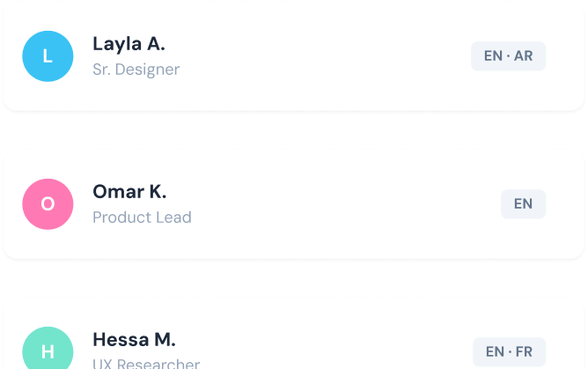Click Omar's pink O avatar
This screenshot has height=369, width=588.
48,204
